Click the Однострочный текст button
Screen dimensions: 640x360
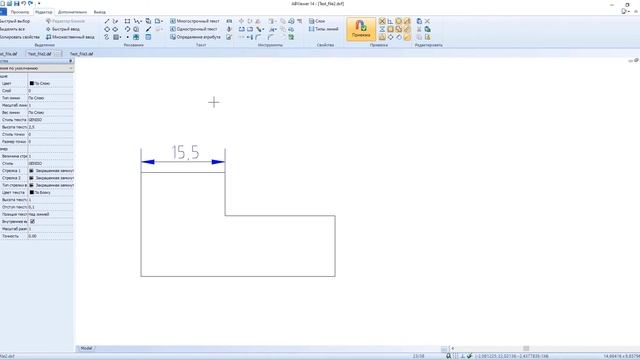pos(194,29)
